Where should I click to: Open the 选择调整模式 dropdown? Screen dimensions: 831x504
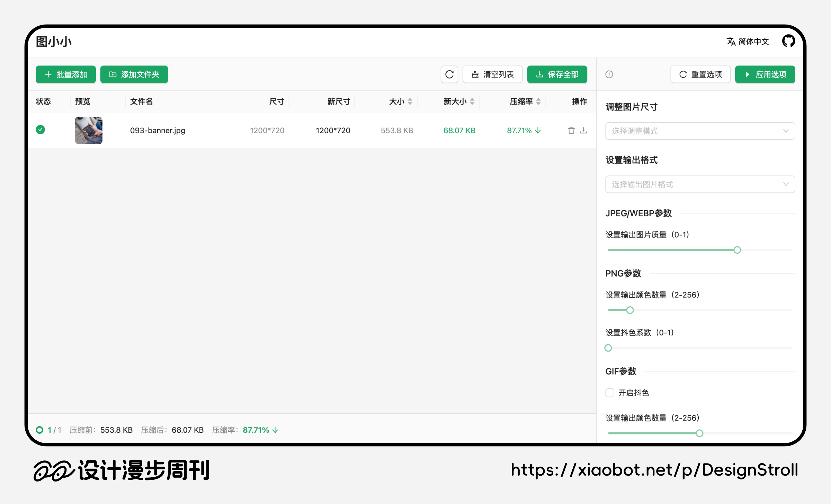tap(700, 131)
